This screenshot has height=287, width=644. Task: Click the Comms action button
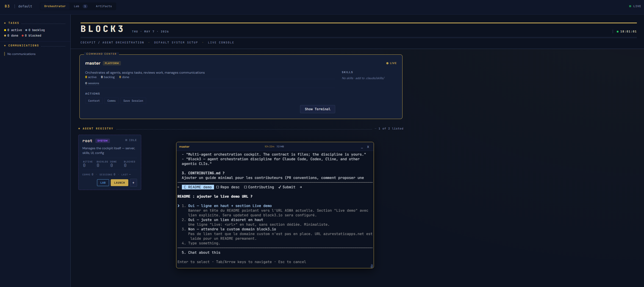click(x=112, y=101)
